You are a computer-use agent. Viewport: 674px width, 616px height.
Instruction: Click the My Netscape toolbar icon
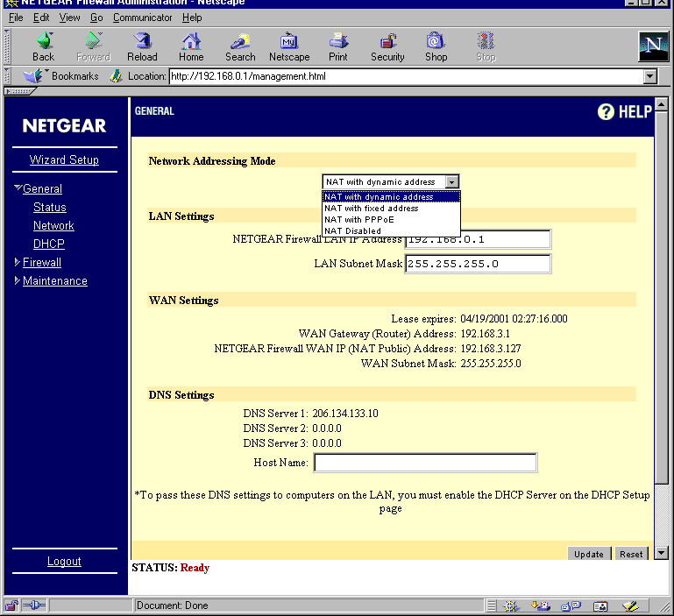click(289, 41)
